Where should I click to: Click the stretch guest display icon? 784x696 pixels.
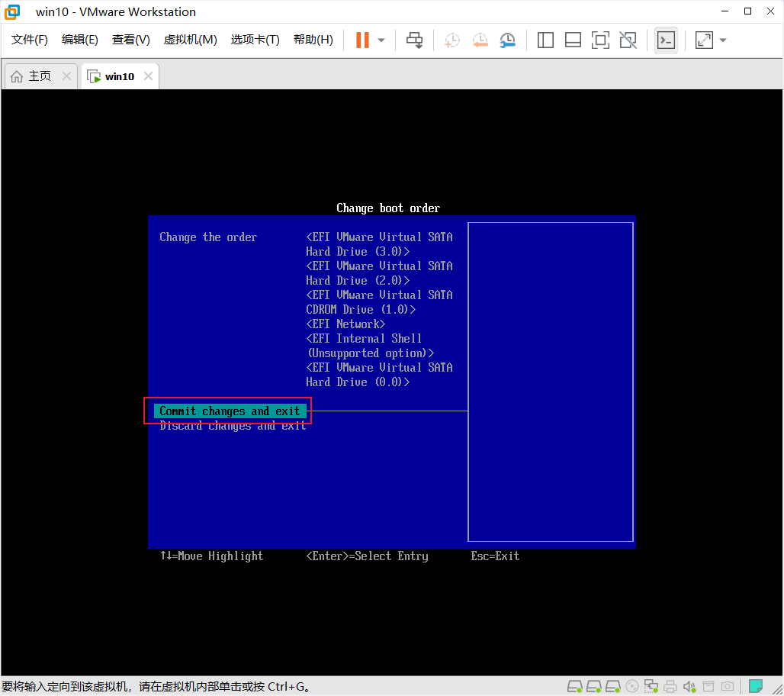pos(704,40)
